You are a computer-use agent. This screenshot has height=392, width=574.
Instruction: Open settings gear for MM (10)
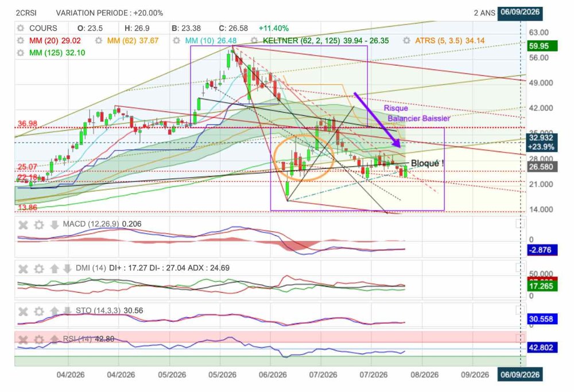176,41
